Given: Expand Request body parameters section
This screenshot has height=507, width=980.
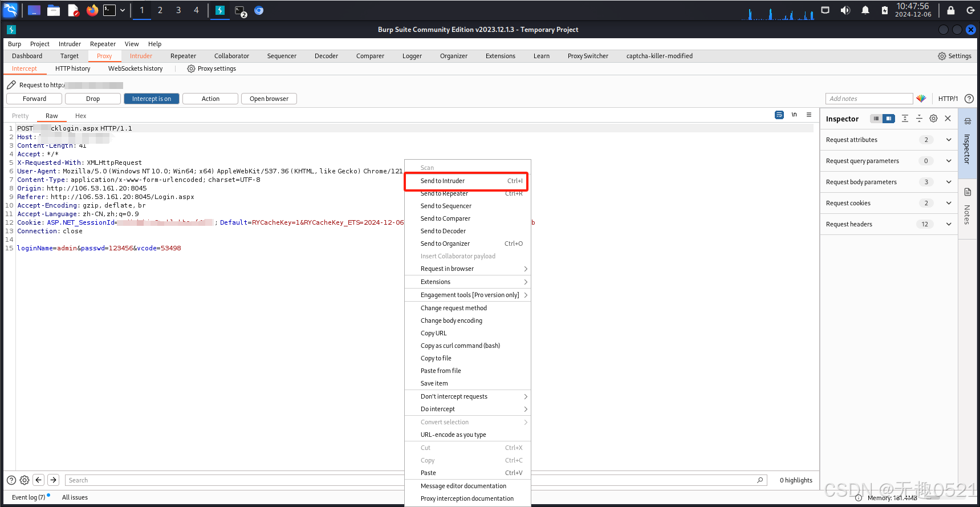Looking at the screenshot, I should 949,182.
